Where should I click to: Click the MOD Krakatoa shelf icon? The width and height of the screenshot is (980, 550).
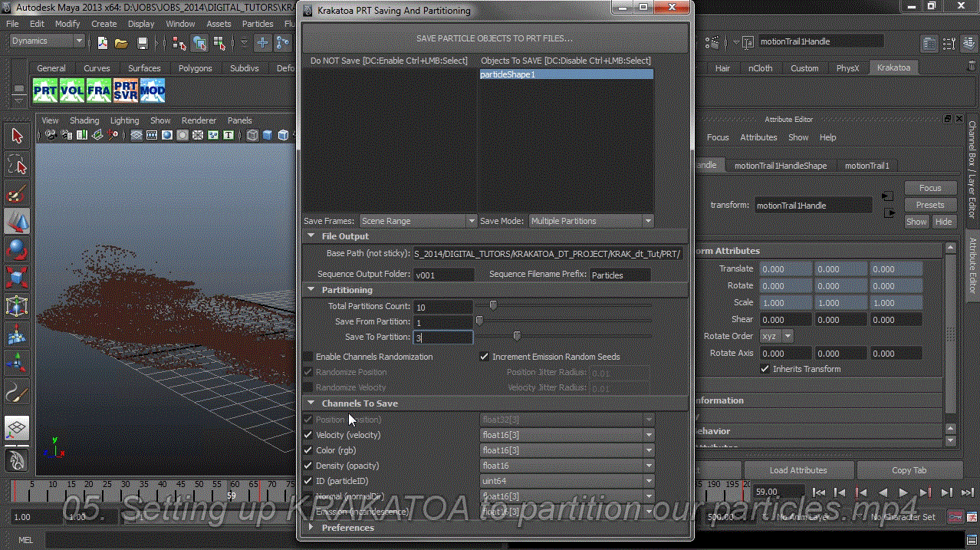point(153,91)
